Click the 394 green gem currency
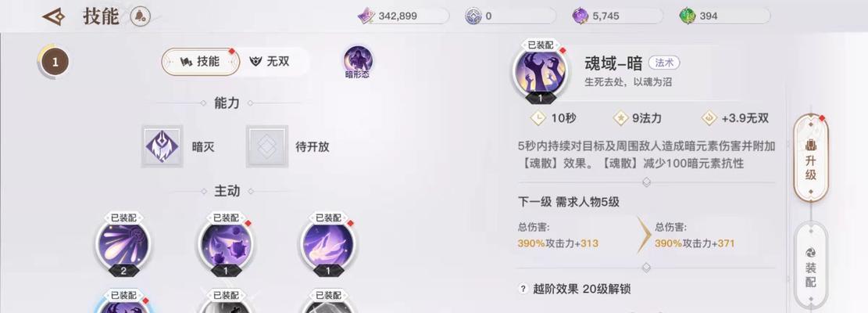This screenshot has height=313, width=868. pyautogui.click(x=724, y=16)
